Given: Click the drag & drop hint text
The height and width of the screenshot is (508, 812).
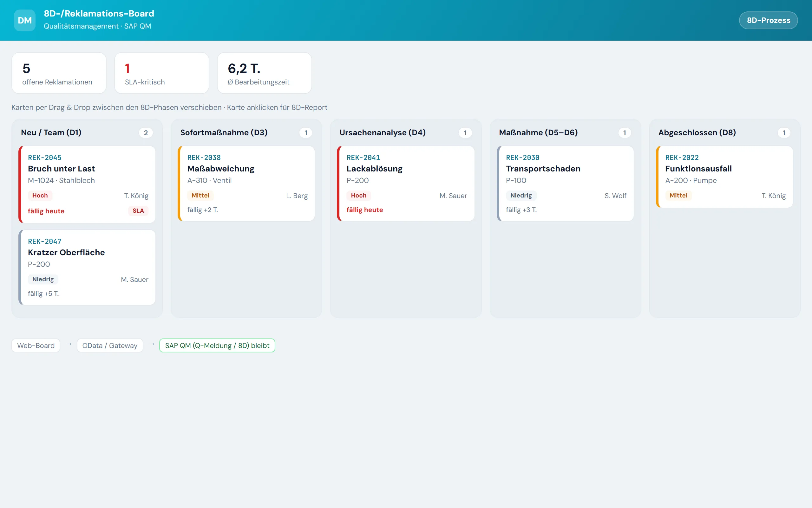Looking at the screenshot, I should point(169,107).
